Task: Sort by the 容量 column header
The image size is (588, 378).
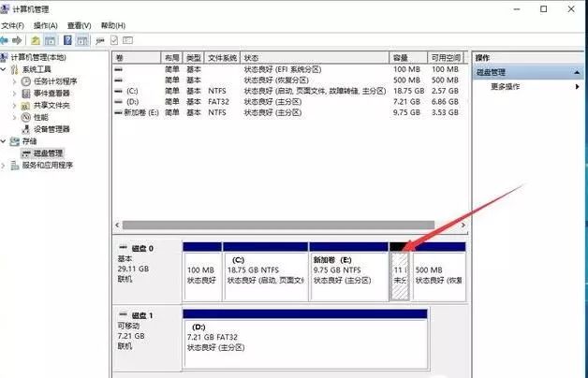Action: point(408,58)
